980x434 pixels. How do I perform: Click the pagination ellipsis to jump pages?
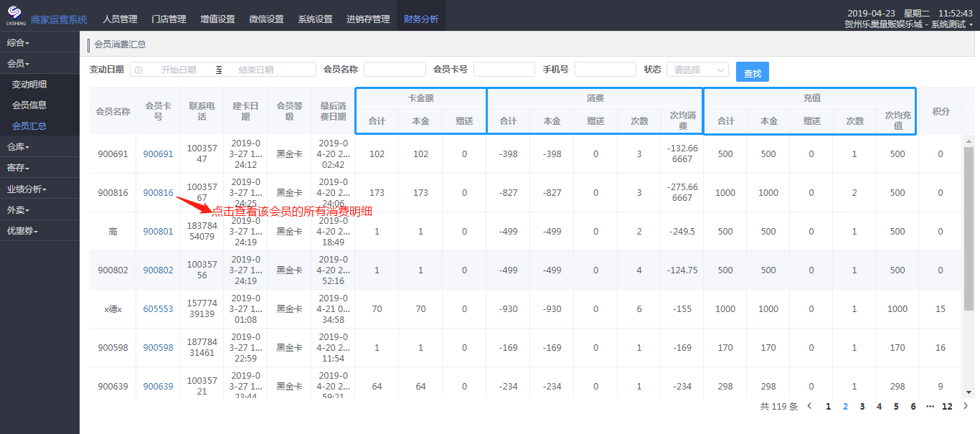(x=930, y=407)
